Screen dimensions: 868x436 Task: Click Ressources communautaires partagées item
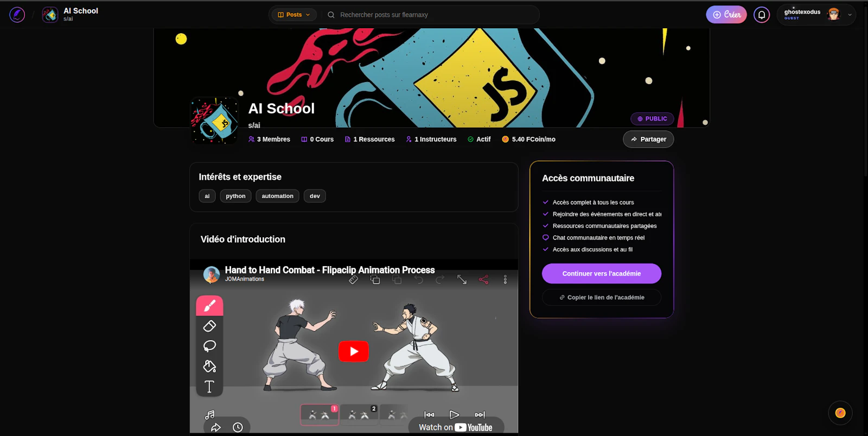(604, 226)
